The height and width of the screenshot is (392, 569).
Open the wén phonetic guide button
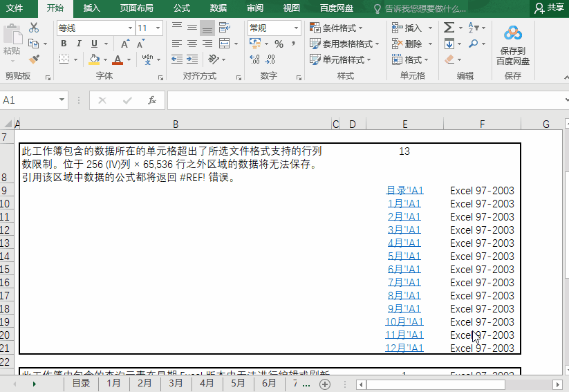(147, 59)
